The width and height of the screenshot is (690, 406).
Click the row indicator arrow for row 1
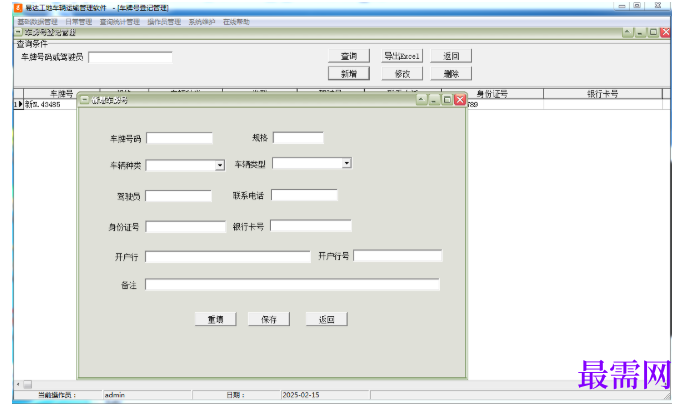point(18,104)
